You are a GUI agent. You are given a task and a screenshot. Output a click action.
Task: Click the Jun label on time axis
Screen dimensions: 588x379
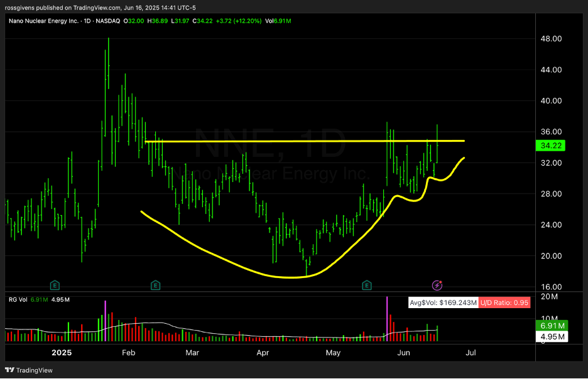(x=403, y=353)
